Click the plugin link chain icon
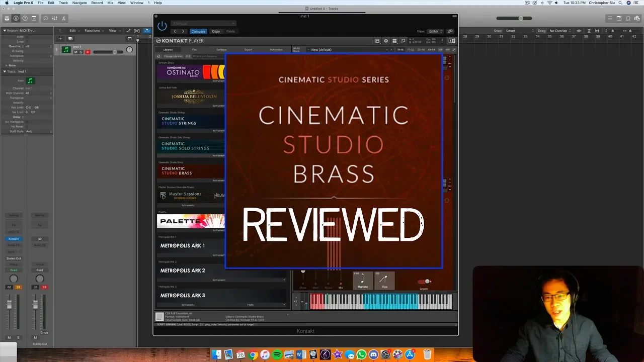This screenshot has width=644, height=362. tap(450, 31)
